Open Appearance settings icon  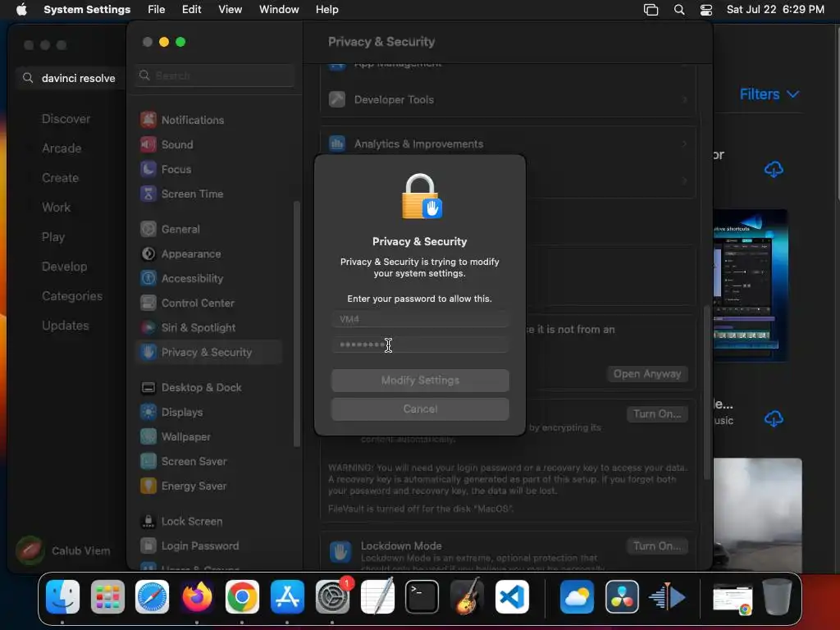tap(148, 253)
